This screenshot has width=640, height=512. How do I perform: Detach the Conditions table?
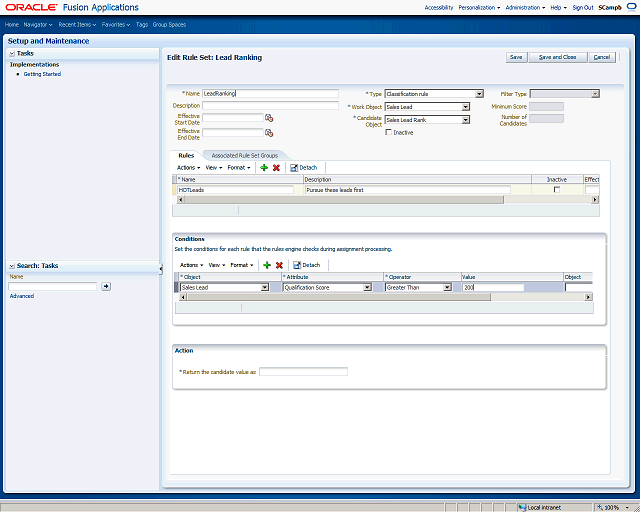[x=307, y=265]
